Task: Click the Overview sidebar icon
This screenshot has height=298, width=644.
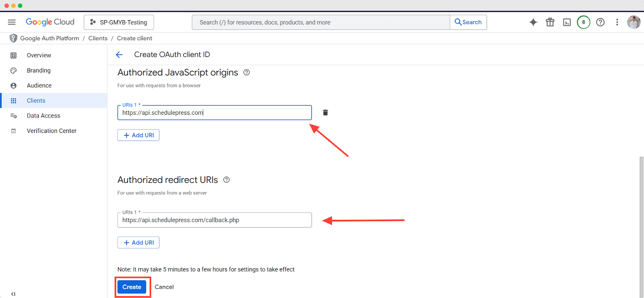Action: click(x=13, y=55)
